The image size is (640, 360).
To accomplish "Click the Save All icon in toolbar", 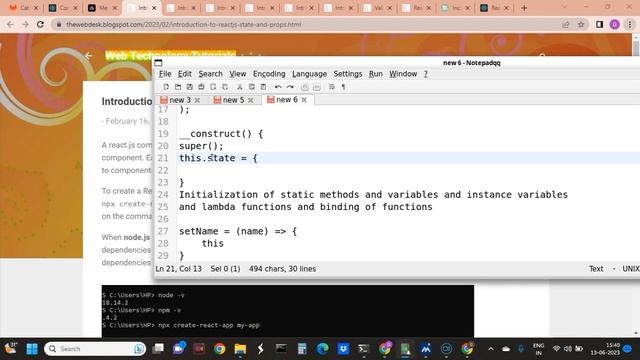I will click(201, 87).
